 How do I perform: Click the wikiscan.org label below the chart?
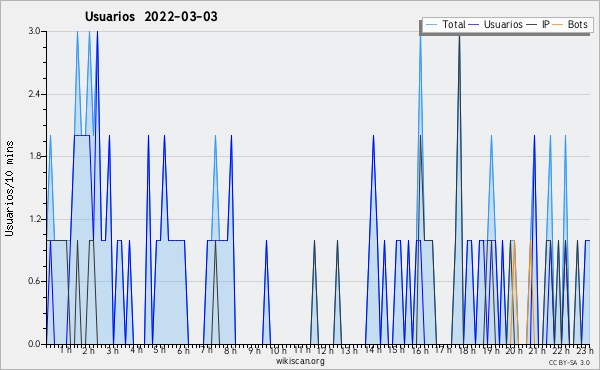pos(300,361)
